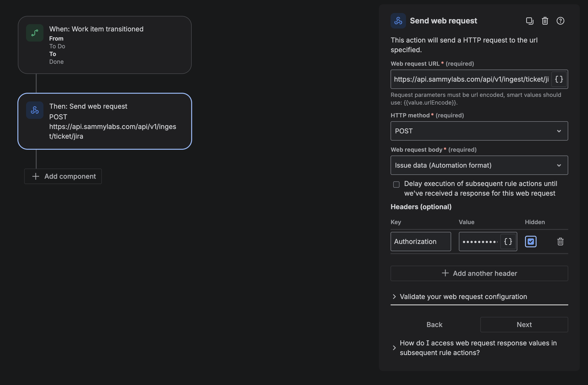Click the trash icon to delete this action
Image resolution: width=588 pixels, height=385 pixels.
(545, 21)
